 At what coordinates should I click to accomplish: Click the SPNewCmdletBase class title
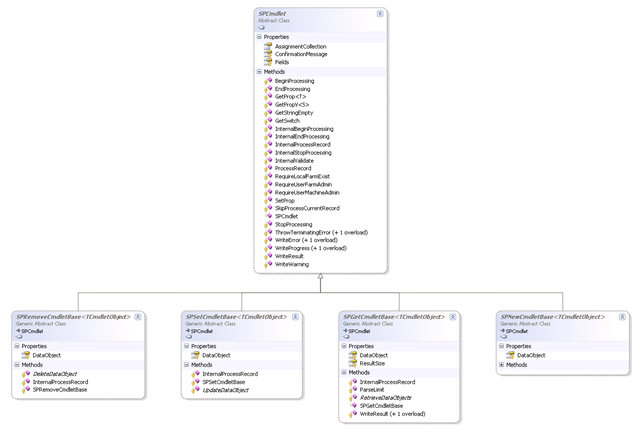[x=553, y=317]
